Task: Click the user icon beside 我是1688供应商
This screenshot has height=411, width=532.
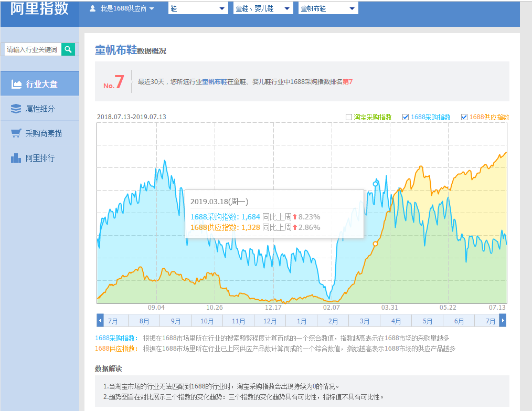Action: coord(93,8)
